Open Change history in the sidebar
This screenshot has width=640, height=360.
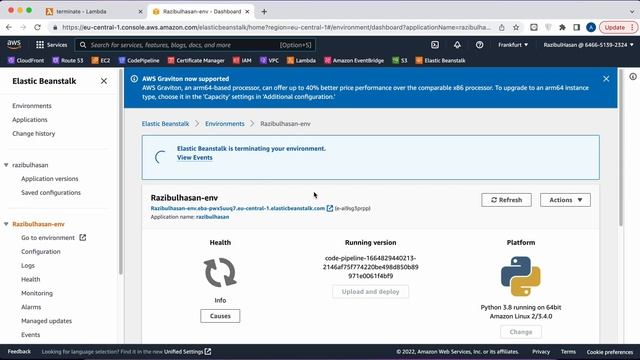[33, 133]
